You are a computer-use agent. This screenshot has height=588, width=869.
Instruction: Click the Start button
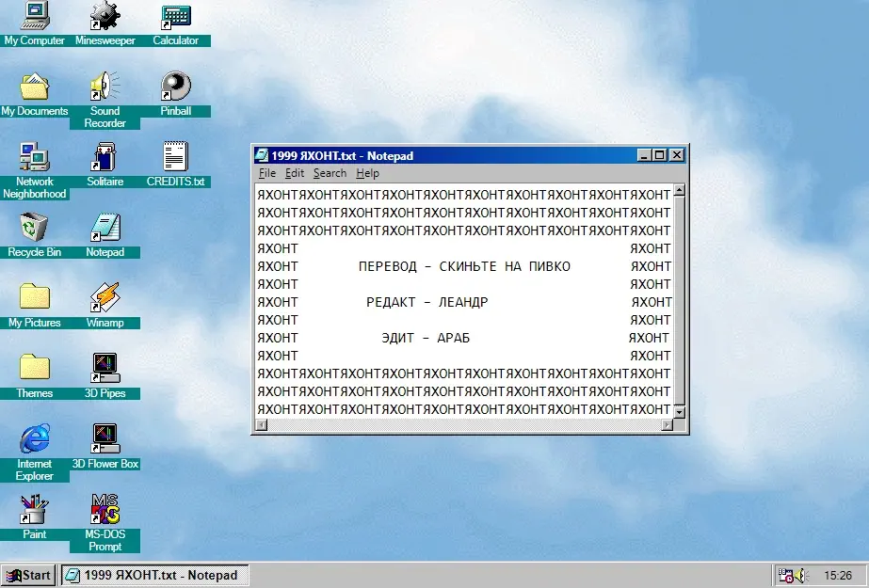(28, 575)
